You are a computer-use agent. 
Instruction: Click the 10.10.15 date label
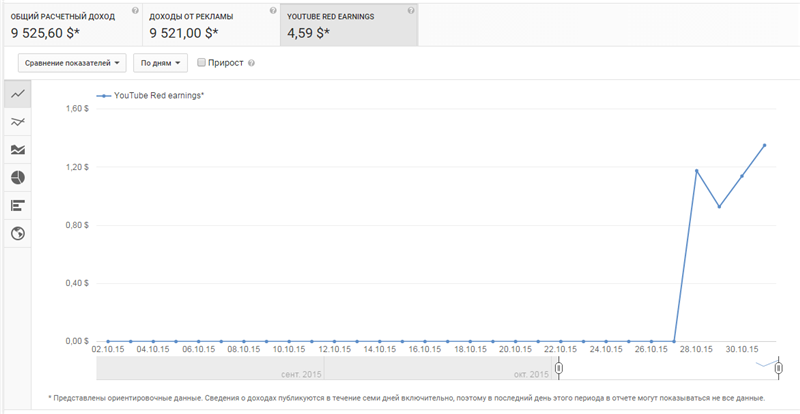pyautogui.click(x=289, y=350)
